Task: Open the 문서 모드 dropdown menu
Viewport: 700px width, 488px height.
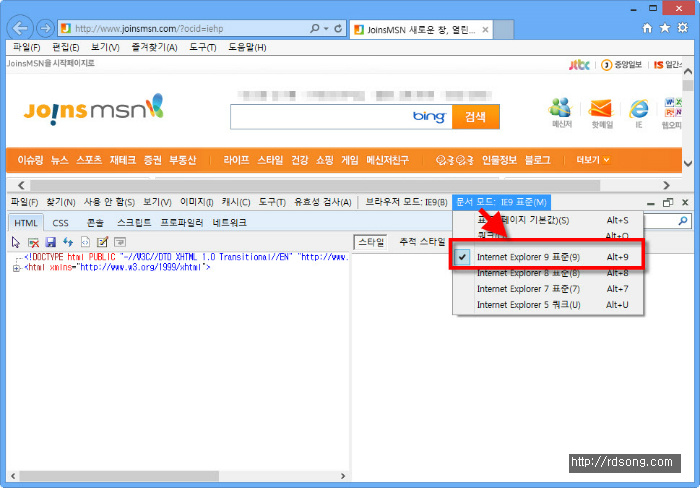Action: pos(501,202)
